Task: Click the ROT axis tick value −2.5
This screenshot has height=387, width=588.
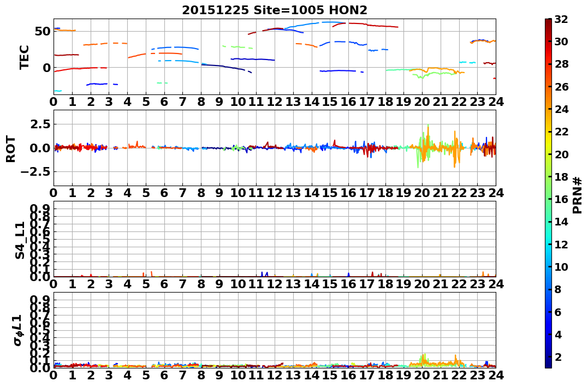Action: [37, 172]
